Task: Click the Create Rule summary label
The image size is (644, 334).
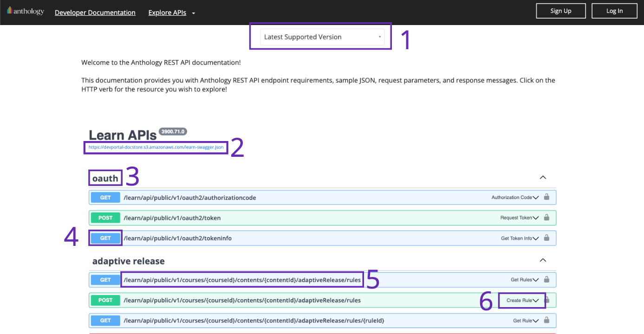Action: click(519, 301)
